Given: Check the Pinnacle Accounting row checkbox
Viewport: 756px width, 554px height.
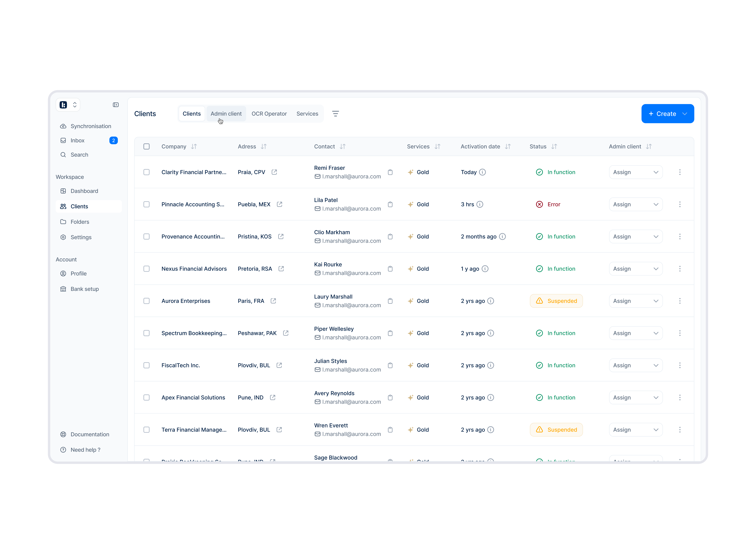Looking at the screenshot, I should click(x=146, y=204).
